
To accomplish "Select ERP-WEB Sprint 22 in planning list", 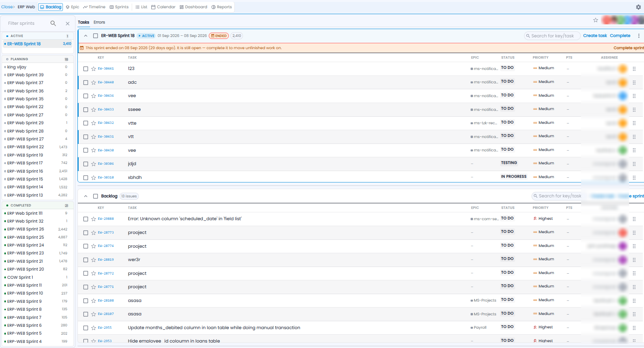I will click(37, 147).
